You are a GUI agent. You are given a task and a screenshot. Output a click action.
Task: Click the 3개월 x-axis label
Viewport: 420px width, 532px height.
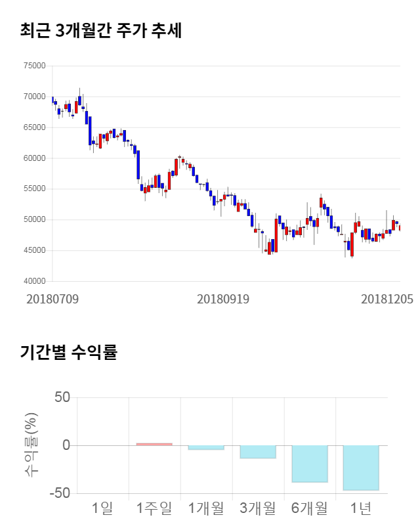[258, 508]
